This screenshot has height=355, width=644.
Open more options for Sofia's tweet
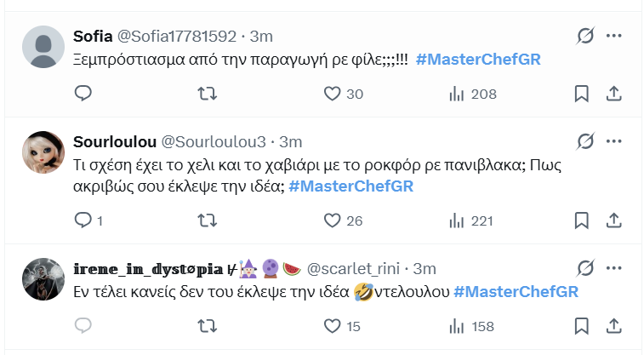613,36
